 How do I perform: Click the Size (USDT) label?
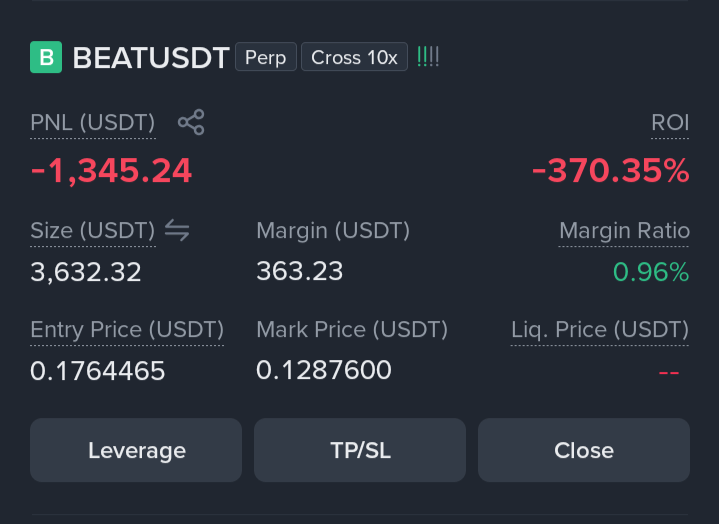pos(93,231)
